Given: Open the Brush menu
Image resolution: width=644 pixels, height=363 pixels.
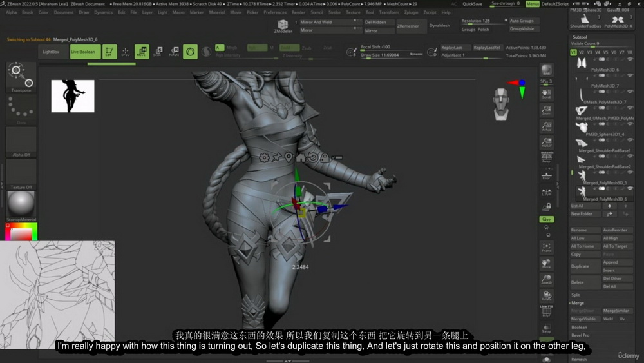Looking at the screenshot, I should pyautogui.click(x=28, y=12).
